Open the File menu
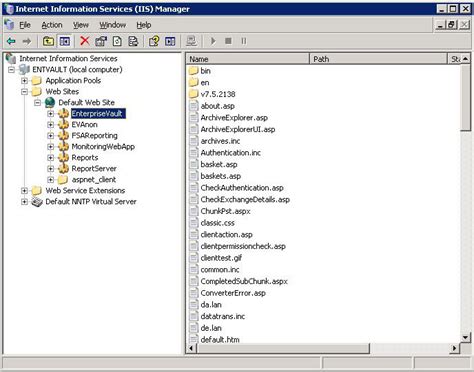 [25, 25]
